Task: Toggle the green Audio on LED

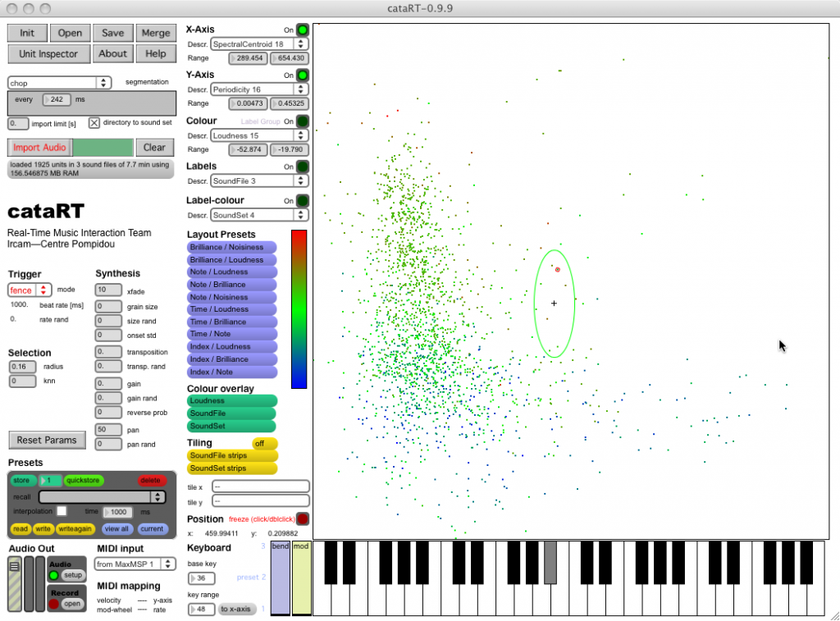Action: pyautogui.click(x=54, y=576)
